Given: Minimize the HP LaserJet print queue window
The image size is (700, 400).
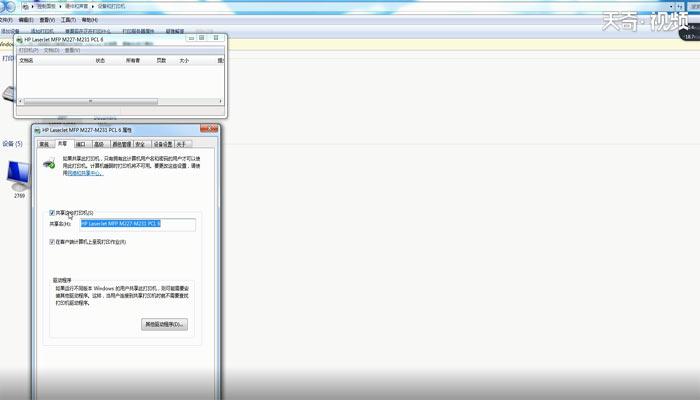Looking at the screenshot, I should pos(192,38).
